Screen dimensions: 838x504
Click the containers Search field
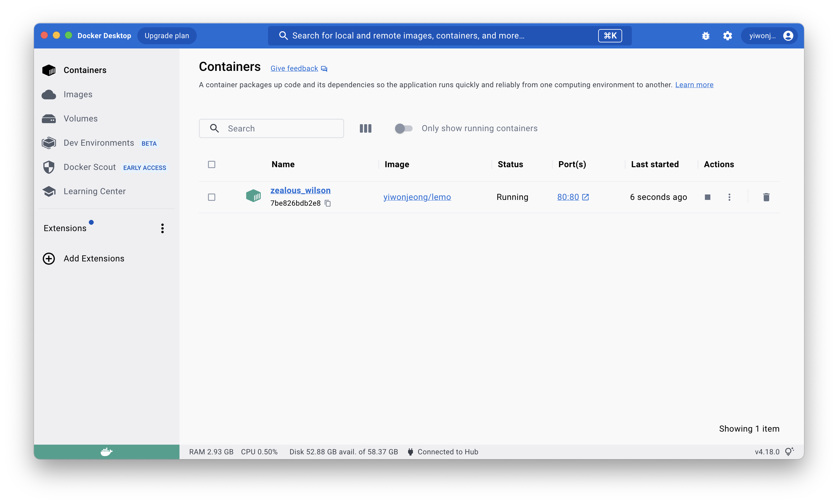[x=271, y=128]
